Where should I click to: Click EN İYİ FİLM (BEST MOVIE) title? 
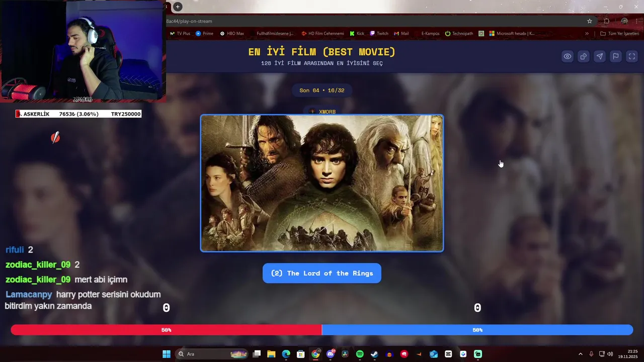point(322,52)
